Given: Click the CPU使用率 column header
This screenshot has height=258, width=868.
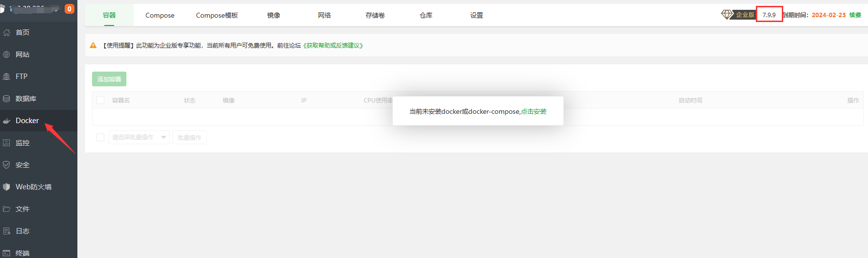Looking at the screenshot, I should coord(378,101).
